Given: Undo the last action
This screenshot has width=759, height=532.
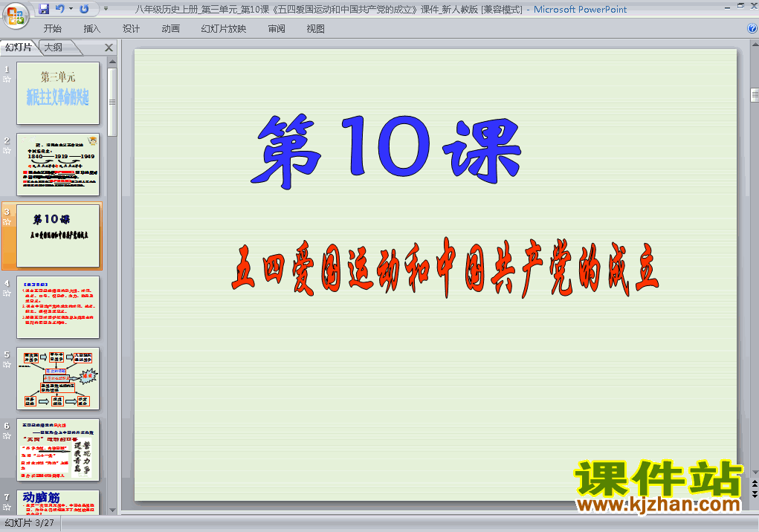Looking at the screenshot, I should [x=59, y=9].
